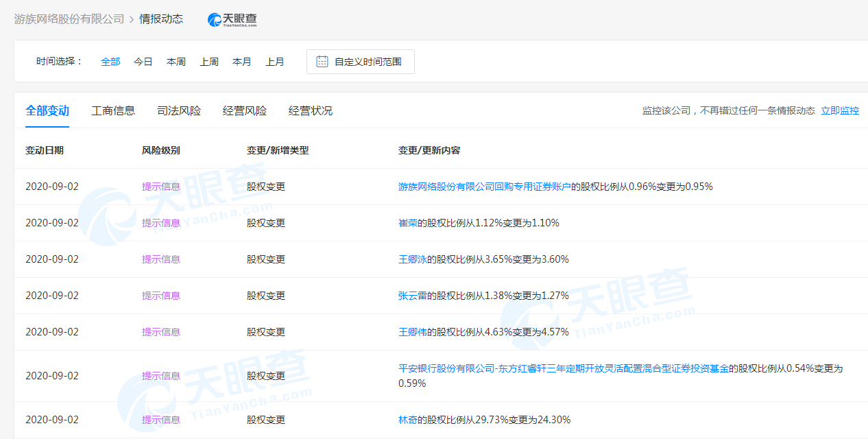Screen dimensions: 868x439
Task: Click 提示信息 in the 回购专用证券账户 row
Action: click(x=161, y=187)
